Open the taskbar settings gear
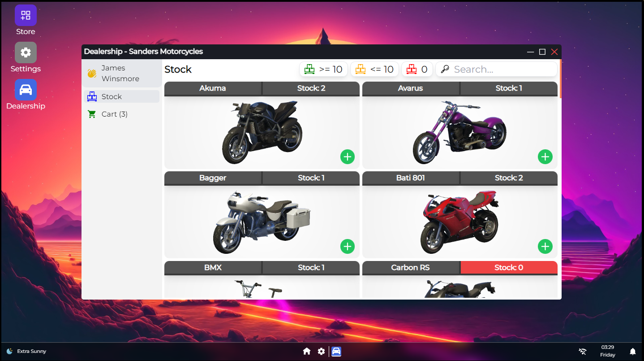644x361 pixels. (321, 352)
